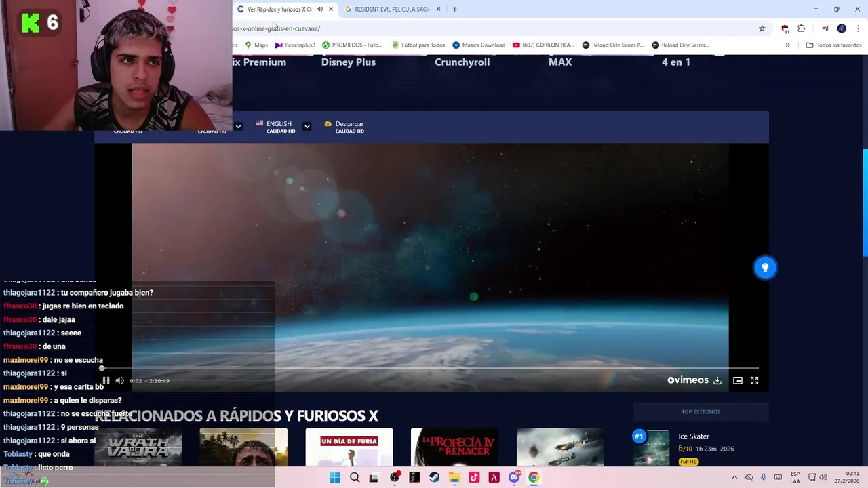Toggle the blue lightbulb lights-off button
The image size is (868, 488).
[765, 268]
